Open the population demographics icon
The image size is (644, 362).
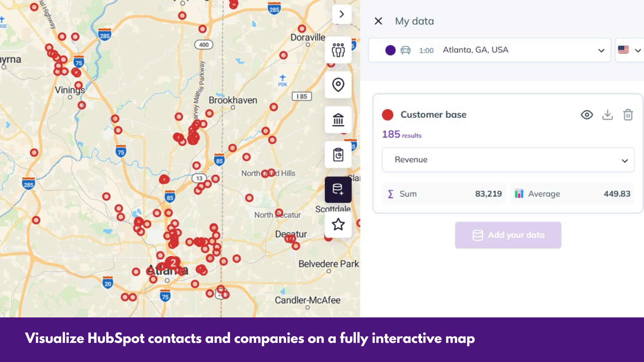[x=338, y=50]
